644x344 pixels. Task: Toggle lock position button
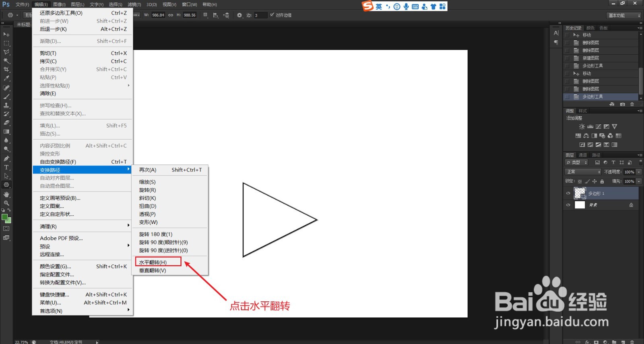click(594, 181)
